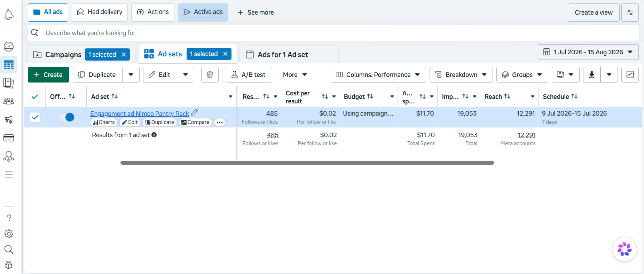
Task: Open Breakdown dropdown
Action: coord(461,75)
